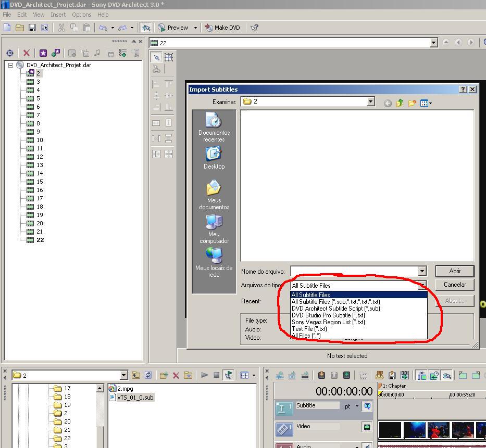Image resolution: width=486 pixels, height=448 pixels.
Task: Click the Redo arrow icon
Action: click(x=123, y=28)
